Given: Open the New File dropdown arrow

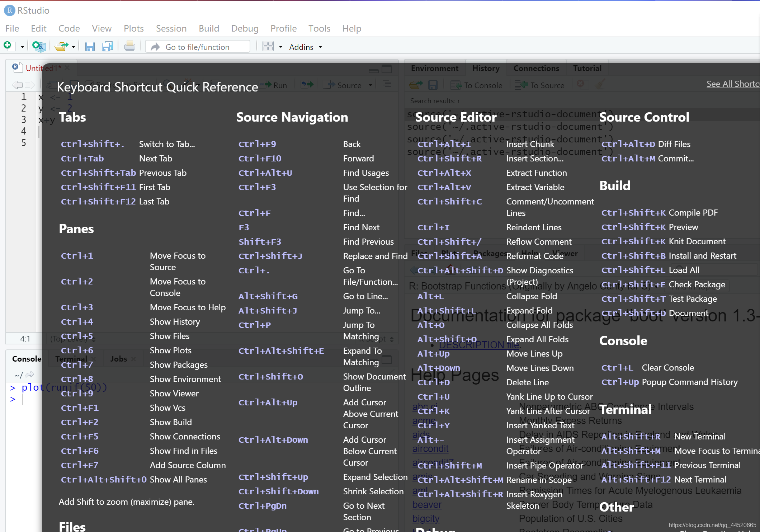Looking at the screenshot, I should click(22, 47).
